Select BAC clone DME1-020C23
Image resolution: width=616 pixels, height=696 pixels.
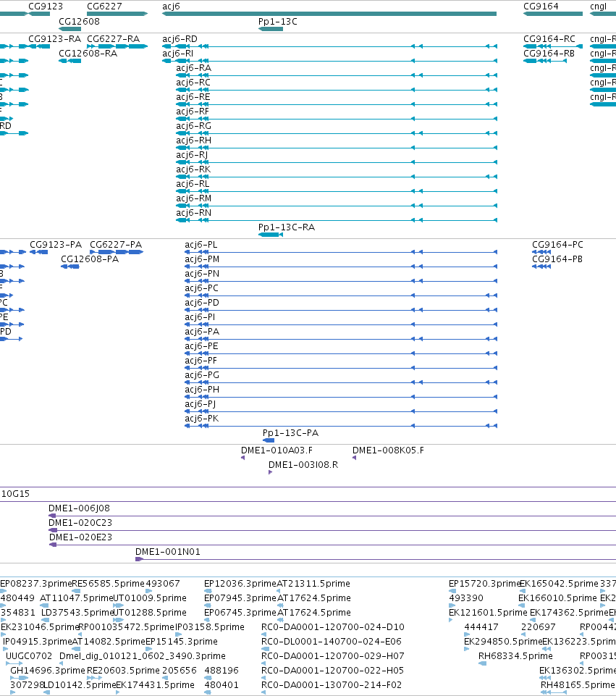pos(80,523)
